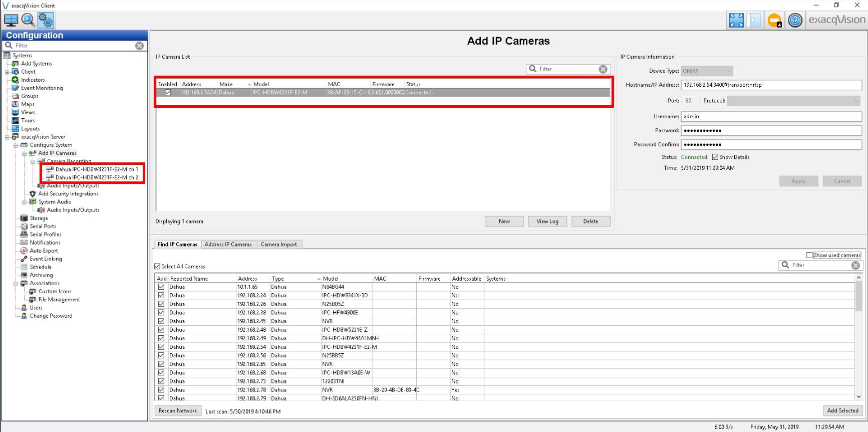Click the Password Confirm field

(x=771, y=145)
